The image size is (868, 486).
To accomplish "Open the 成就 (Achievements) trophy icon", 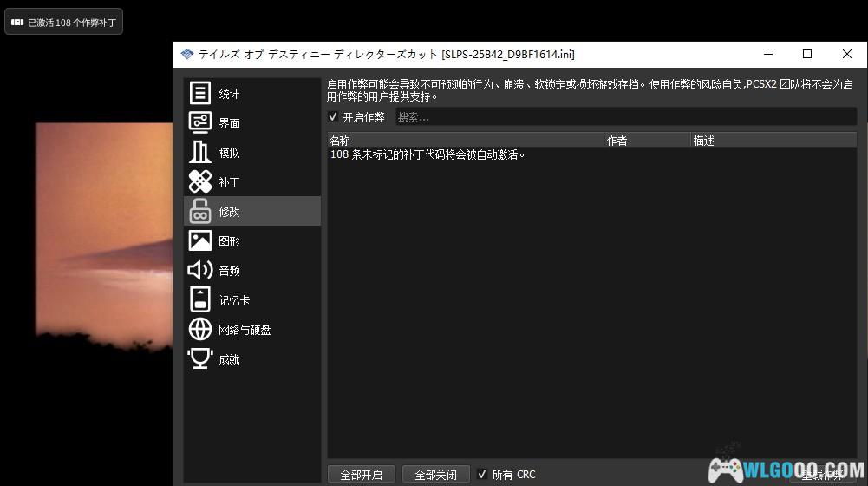I will (x=200, y=359).
